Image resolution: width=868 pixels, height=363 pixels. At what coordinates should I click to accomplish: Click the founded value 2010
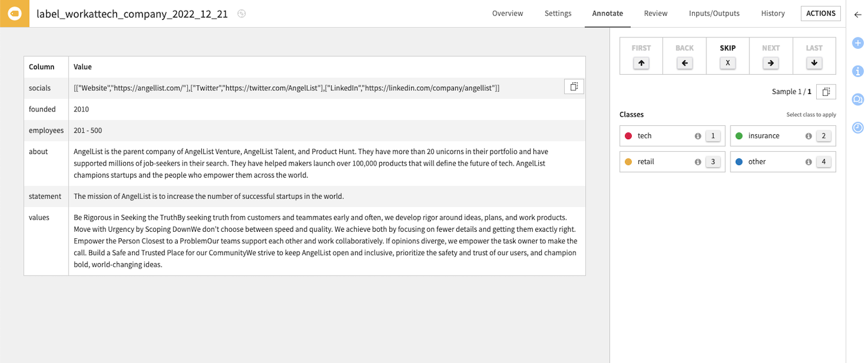[82, 109]
